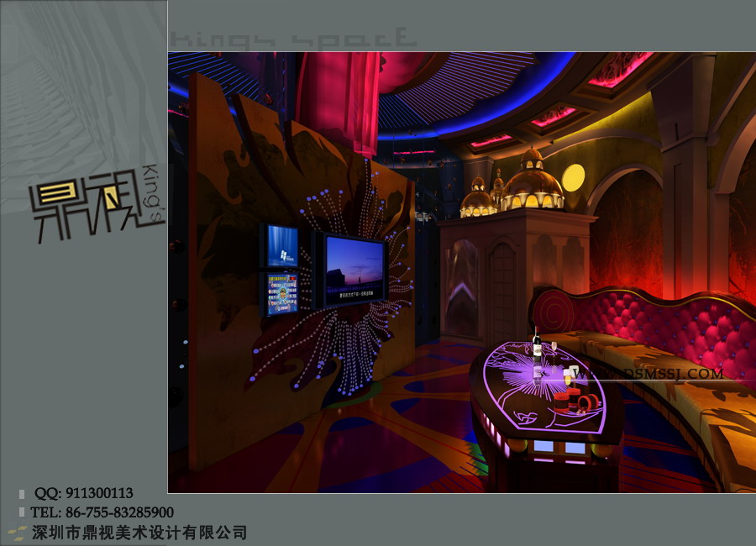Click the QQ number 911300113 text
This screenshot has height=546, width=756.
click(x=99, y=493)
